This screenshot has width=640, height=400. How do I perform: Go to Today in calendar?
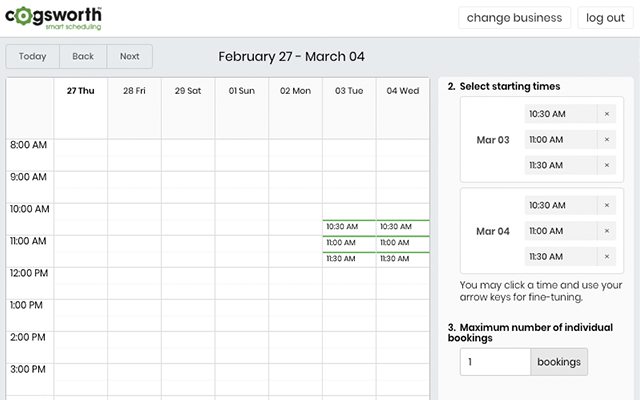coord(32,56)
